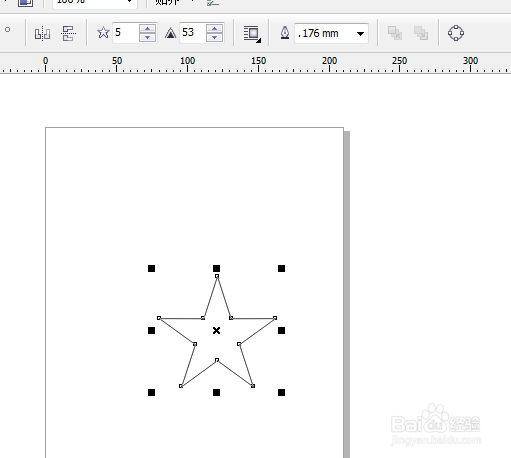Decrease the star sharpness value
511x458 pixels.
pos(215,37)
